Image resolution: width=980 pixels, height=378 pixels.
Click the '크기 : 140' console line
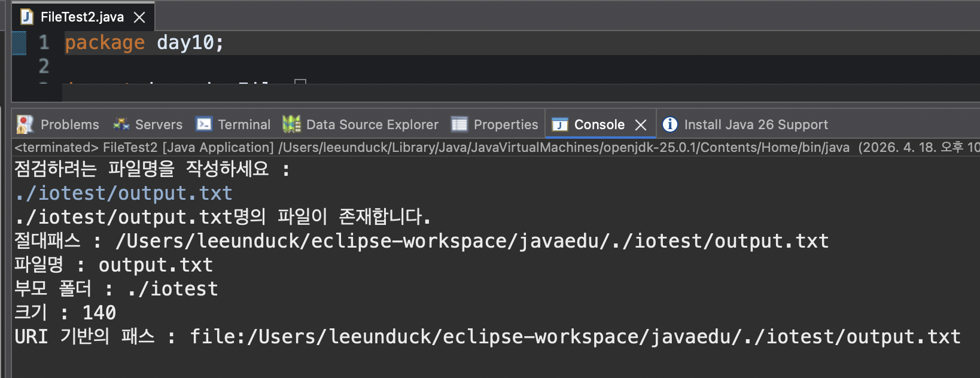[x=65, y=312]
